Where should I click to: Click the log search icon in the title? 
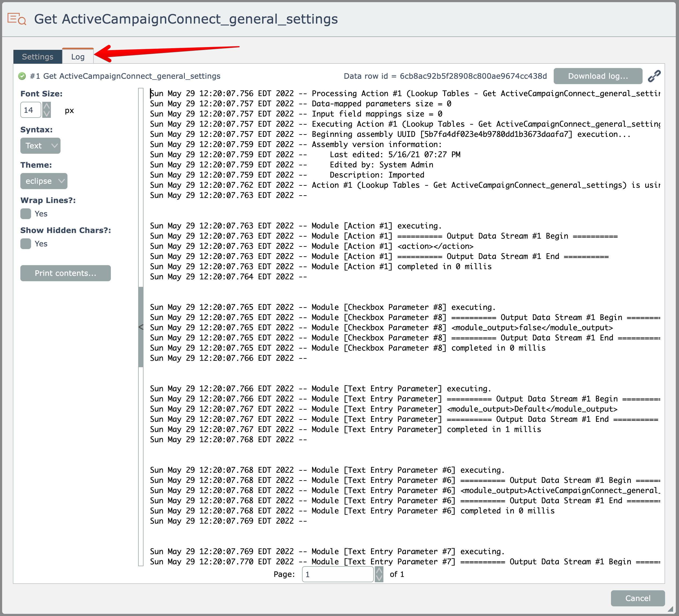coord(17,19)
